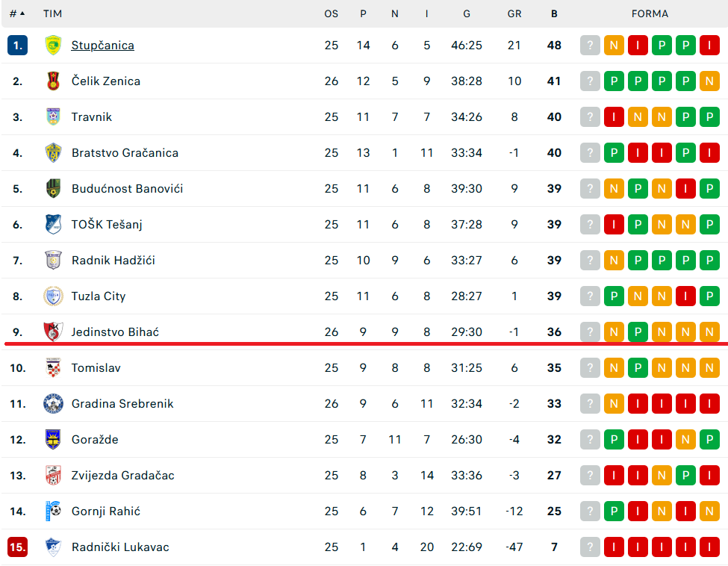Click the Bratstvo Gračanica crest icon
The height and width of the screenshot is (566, 728).
click(53, 153)
